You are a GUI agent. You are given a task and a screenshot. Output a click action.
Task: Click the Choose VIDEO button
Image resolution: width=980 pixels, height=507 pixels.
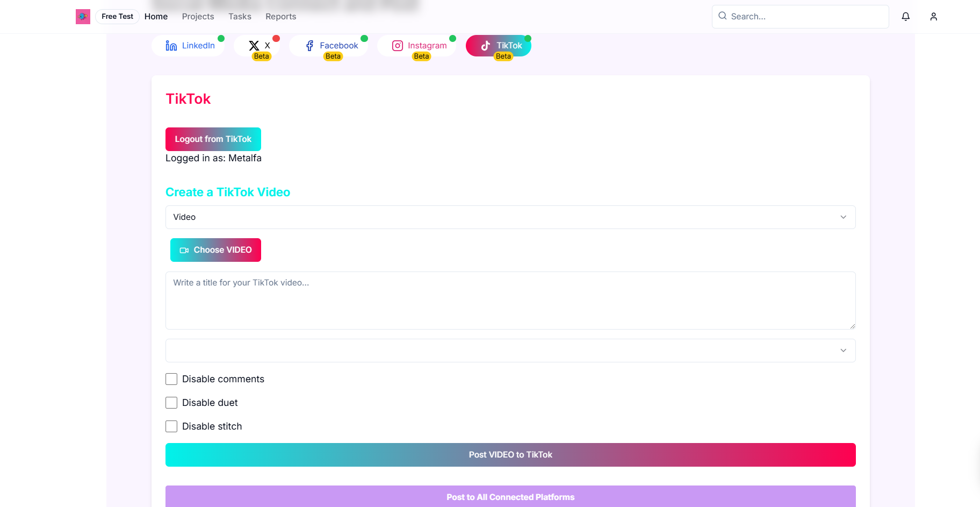tap(215, 250)
